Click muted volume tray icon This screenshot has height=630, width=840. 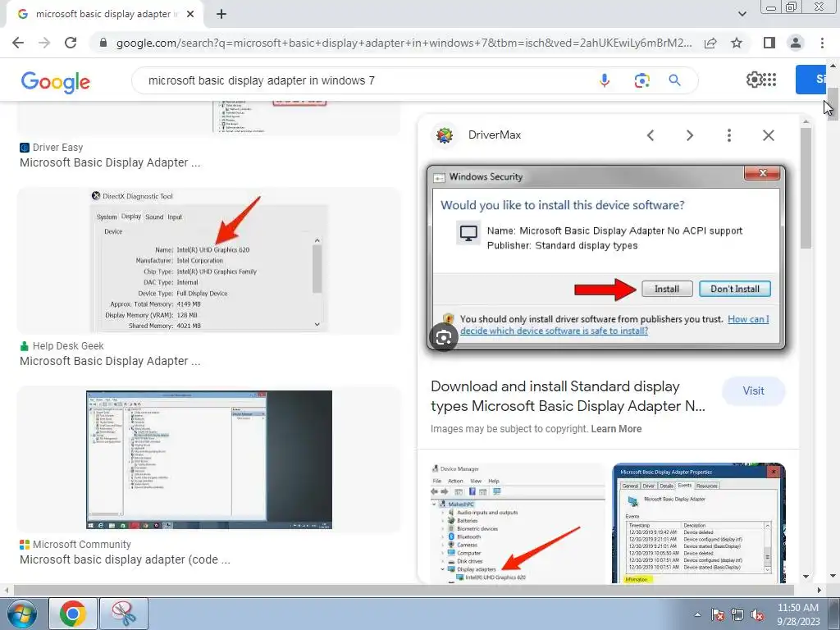click(x=757, y=614)
